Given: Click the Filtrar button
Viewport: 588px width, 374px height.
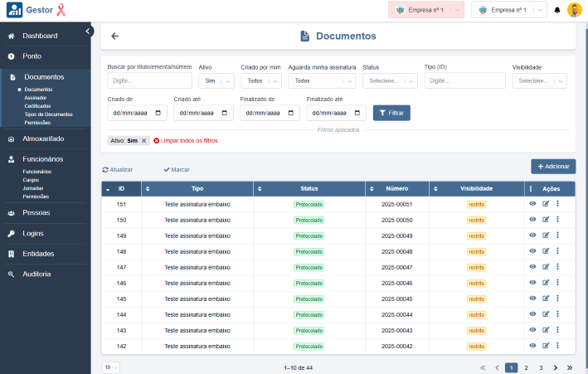Looking at the screenshot, I should pyautogui.click(x=391, y=113).
